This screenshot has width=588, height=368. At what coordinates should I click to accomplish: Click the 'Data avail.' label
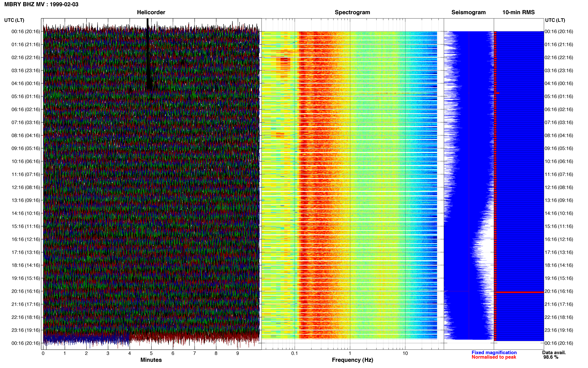coord(554,352)
